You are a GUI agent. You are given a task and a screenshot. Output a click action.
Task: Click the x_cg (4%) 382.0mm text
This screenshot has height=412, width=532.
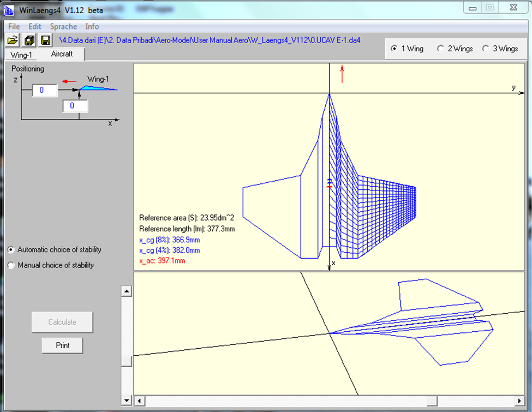coord(169,250)
